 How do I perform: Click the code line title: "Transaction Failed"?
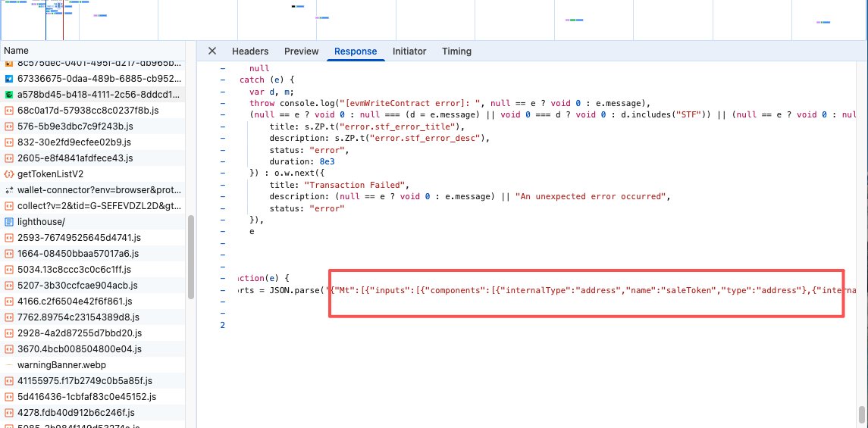coord(339,185)
